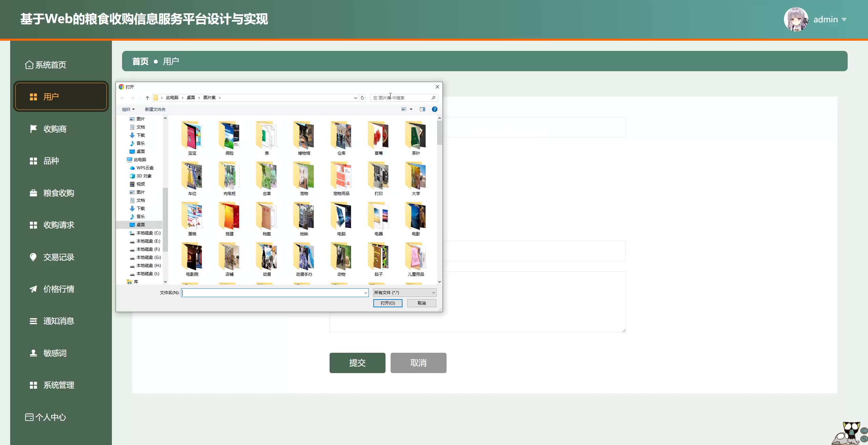Open the view mode options dropdown arrow
Screen dimensions: 868x445
411,109
